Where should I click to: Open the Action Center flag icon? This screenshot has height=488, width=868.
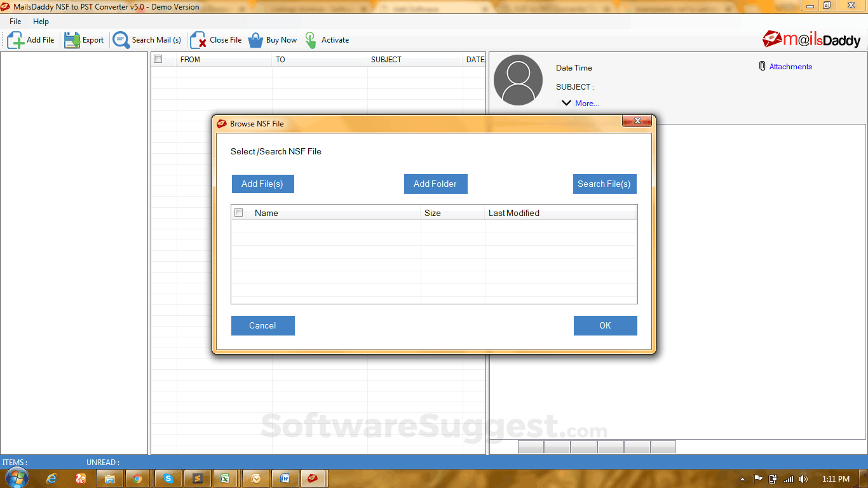coord(758,479)
